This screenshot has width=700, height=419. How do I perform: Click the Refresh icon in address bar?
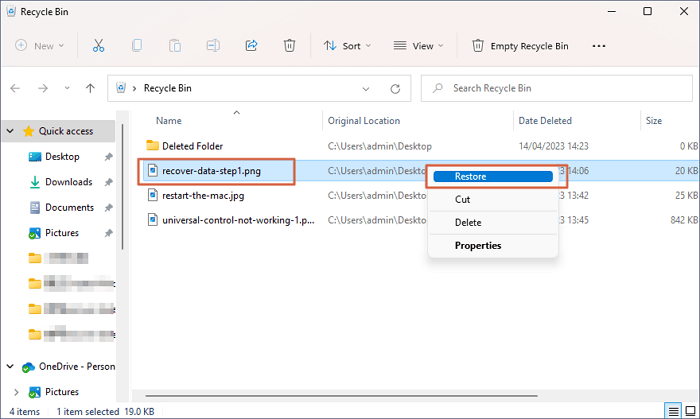(399, 88)
